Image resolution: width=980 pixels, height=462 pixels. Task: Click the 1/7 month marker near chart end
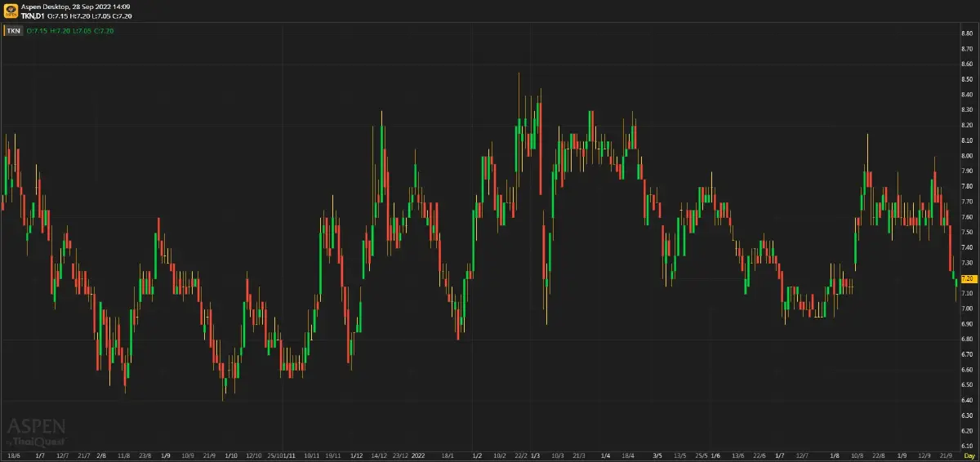tap(780, 455)
